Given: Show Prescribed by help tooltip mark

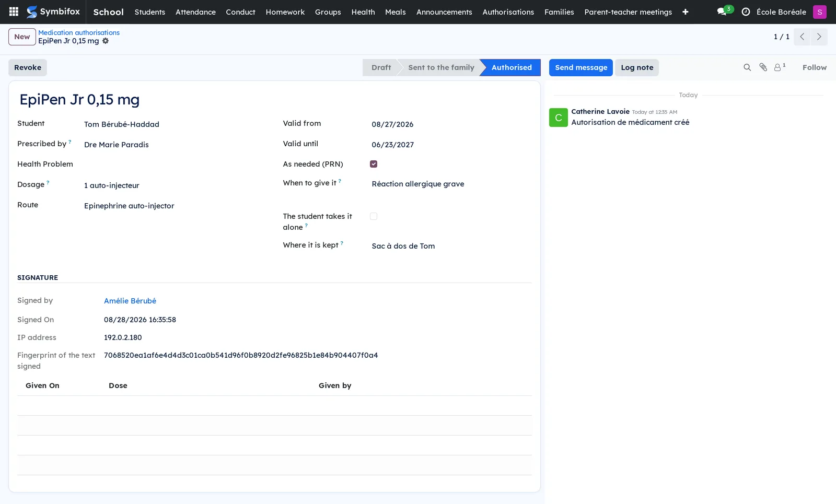Looking at the screenshot, I should (x=70, y=142).
